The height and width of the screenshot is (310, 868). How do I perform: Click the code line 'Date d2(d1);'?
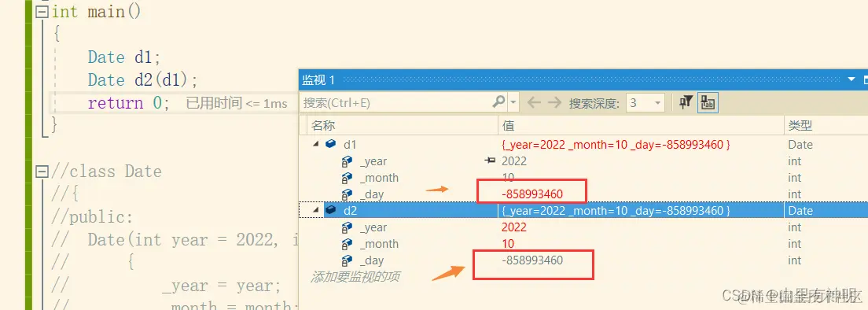click(x=142, y=79)
